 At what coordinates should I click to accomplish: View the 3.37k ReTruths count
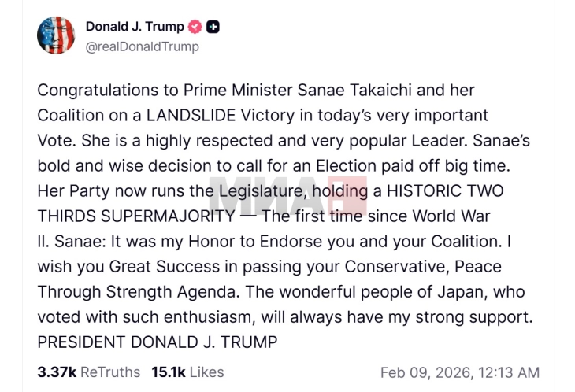(88, 372)
